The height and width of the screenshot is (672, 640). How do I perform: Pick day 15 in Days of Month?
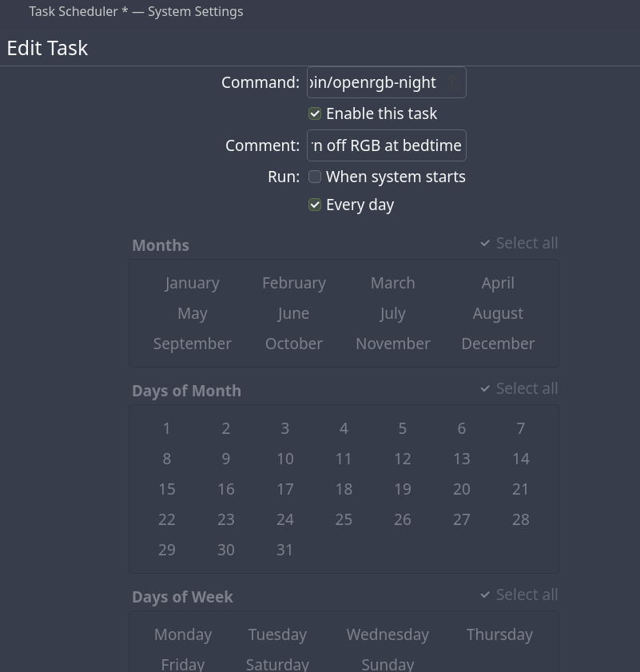click(167, 489)
